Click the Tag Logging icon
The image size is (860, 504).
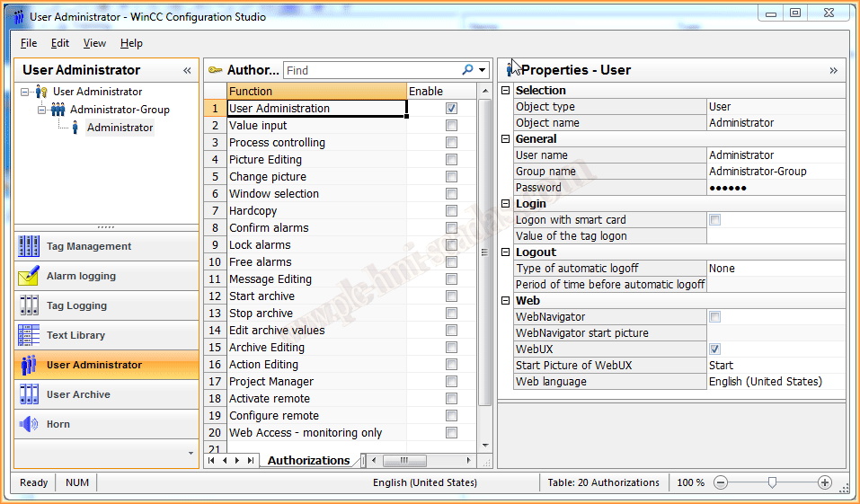pyautogui.click(x=29, y=305)
